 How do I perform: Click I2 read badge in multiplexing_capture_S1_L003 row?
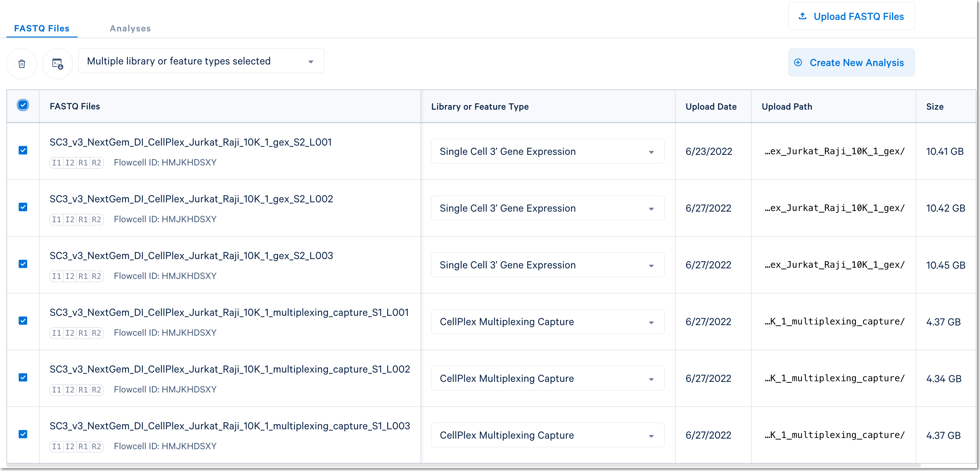[70, 446]
